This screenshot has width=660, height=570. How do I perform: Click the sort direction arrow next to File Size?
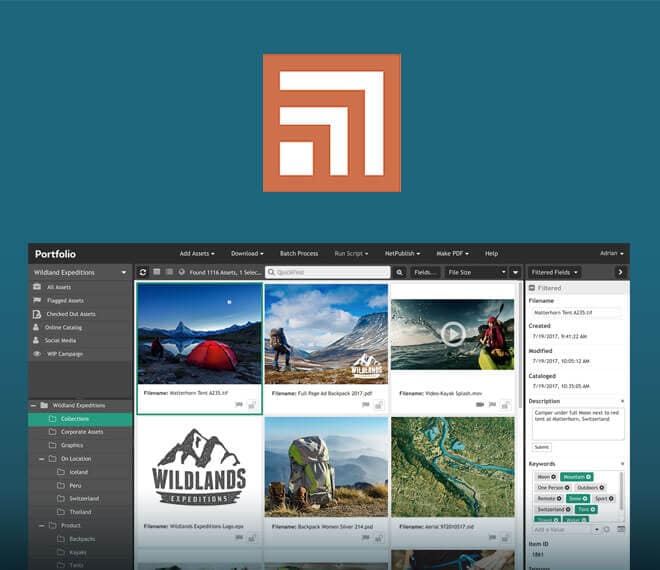pyautogui.click(x=515, y=272)
